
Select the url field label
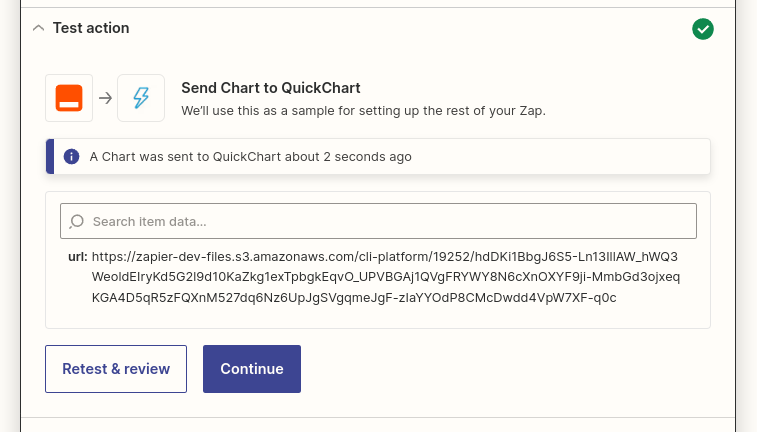click(78, 257)
